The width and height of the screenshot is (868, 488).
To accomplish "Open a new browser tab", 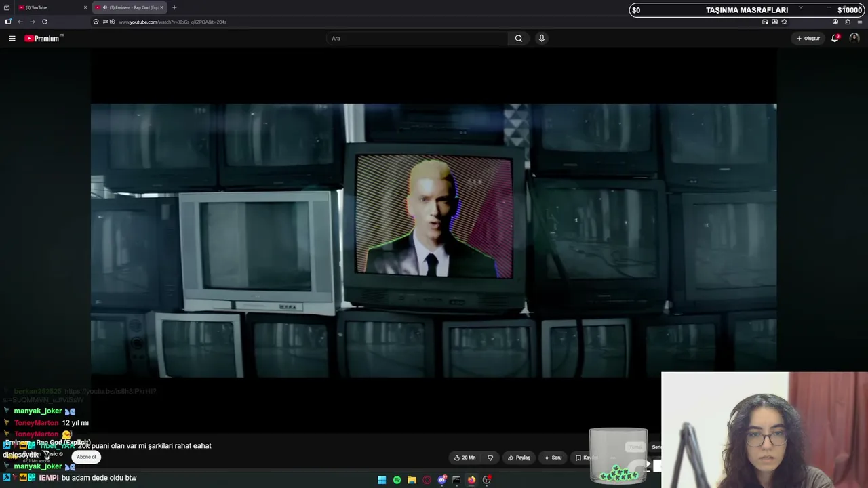I will click(174, 7).
